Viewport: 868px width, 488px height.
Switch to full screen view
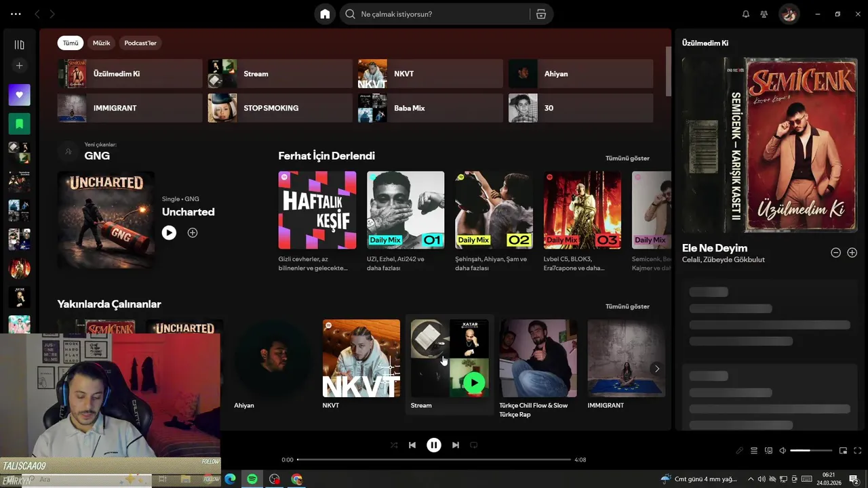(858, 451)
